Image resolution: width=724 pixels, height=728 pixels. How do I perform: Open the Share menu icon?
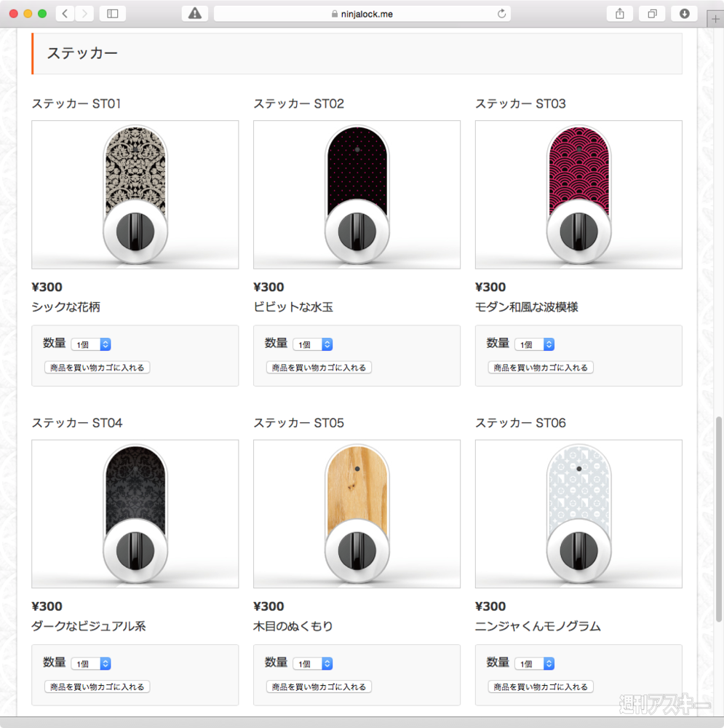point(620,13)
